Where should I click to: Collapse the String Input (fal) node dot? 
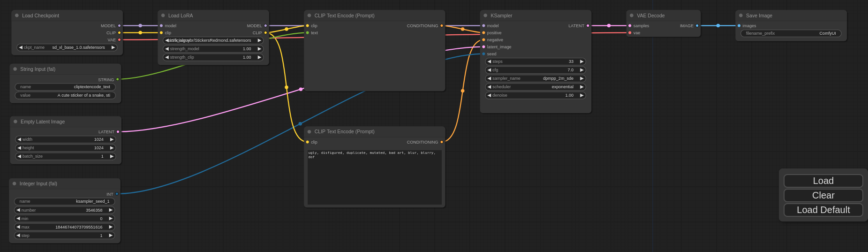click(x=15, y=69)
